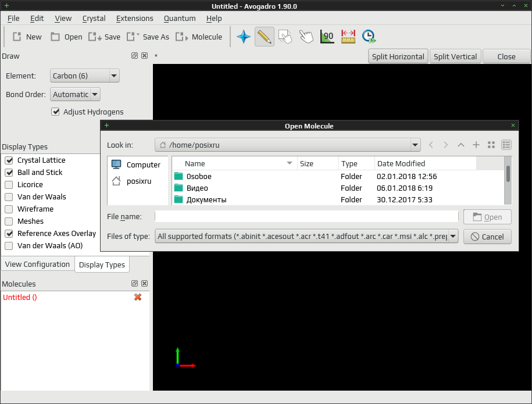The image size is (532, 404).
Task: Create new folder with plus icon
Action: point(476,145)
